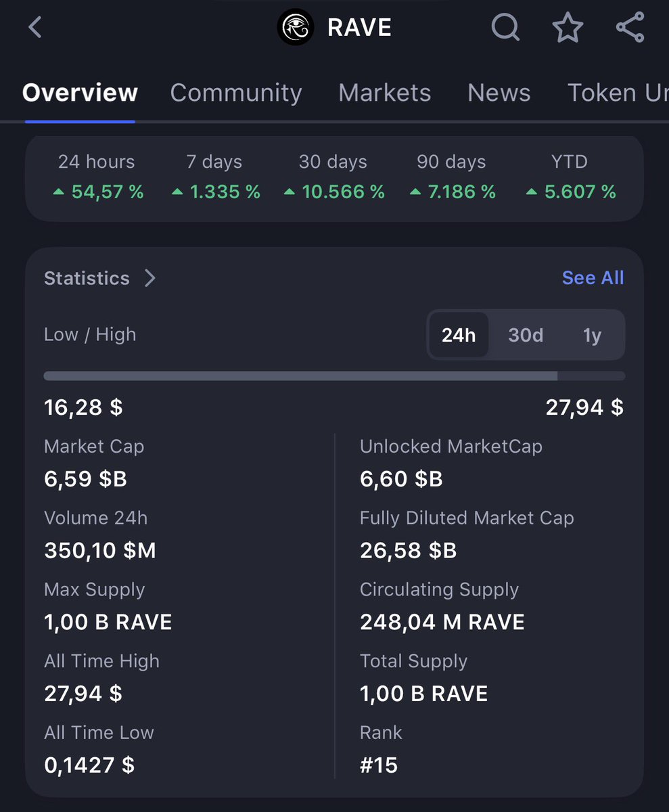This screenshot has width=669, height=812.
Task: Tap the Total Supply label
Action: (413, 661)
